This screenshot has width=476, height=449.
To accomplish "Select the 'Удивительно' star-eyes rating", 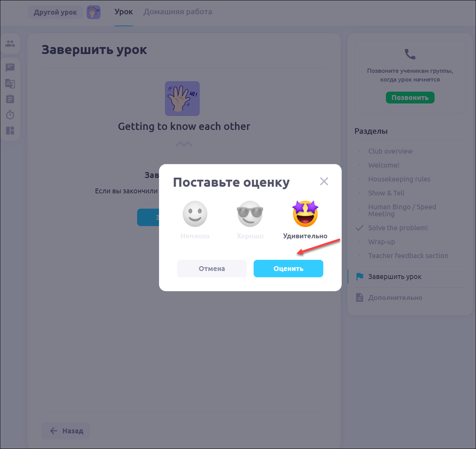I will pos(305,214).
